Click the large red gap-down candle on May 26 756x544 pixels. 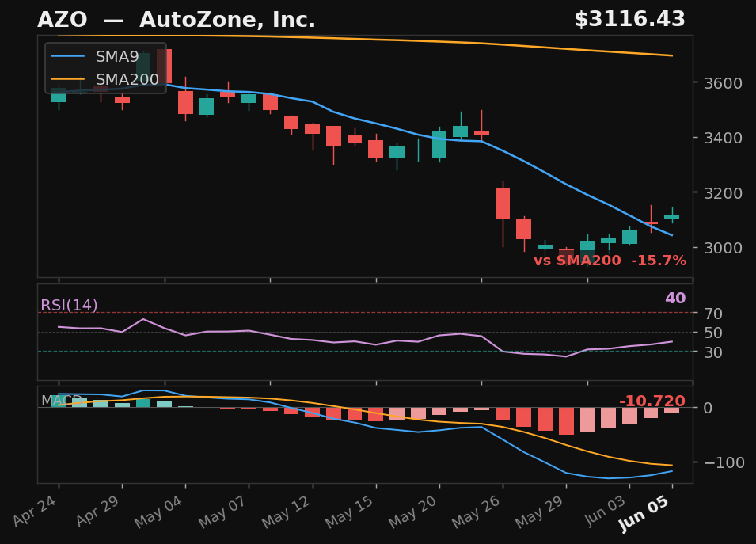503,204
